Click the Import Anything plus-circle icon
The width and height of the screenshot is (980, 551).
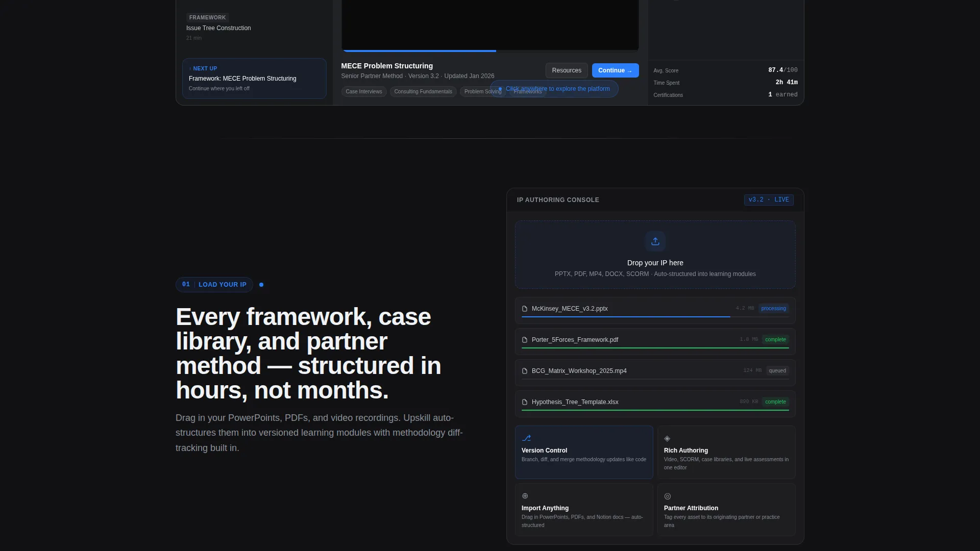525,496
